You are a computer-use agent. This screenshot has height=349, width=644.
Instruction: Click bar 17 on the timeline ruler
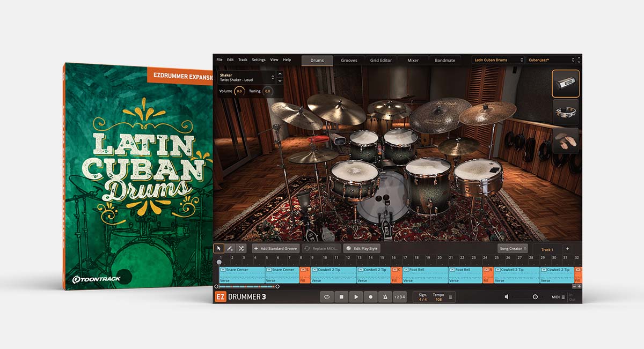(405, 258)
